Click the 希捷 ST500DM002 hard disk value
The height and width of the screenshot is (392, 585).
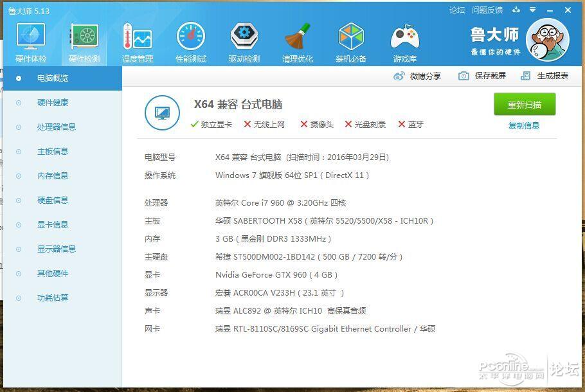click(309, 256)
